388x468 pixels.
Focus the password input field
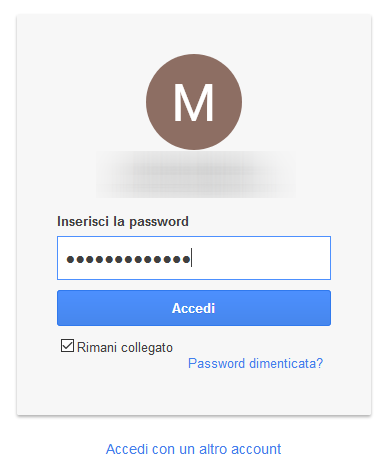click(194, 258)
